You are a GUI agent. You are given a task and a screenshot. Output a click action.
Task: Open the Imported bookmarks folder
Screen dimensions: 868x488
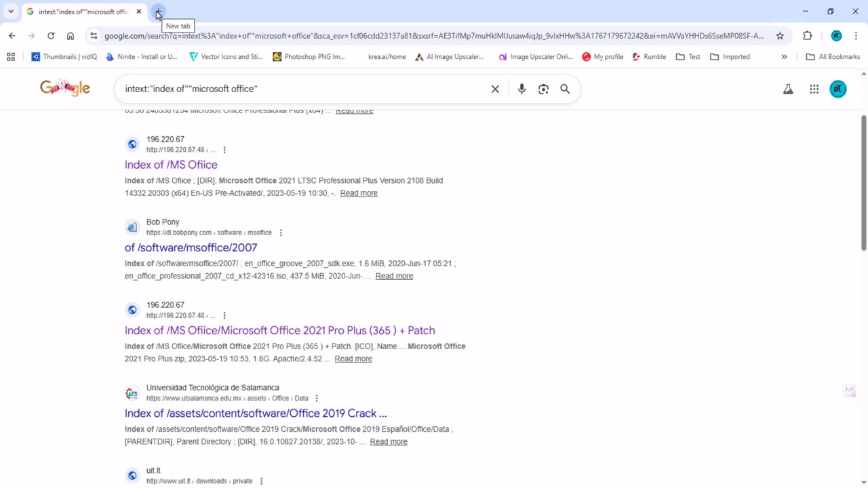pyautogui.click(x=730, y=57)
